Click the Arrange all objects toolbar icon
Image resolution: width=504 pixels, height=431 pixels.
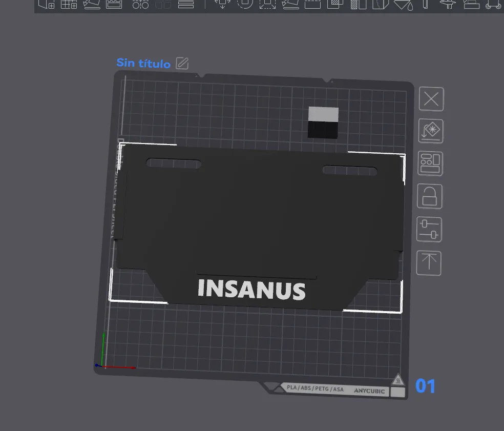point(114,4)
